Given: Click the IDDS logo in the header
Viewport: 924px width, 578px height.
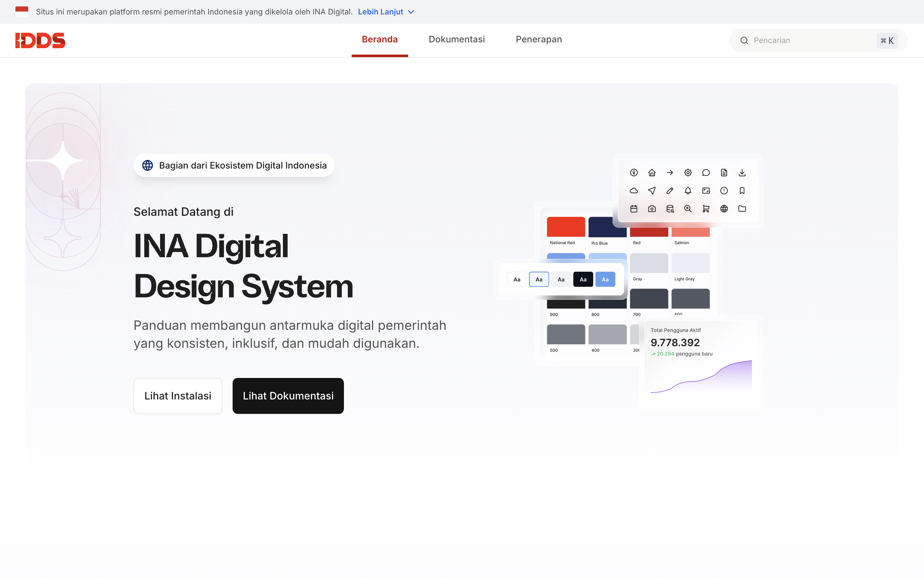Looking at the screenshot, I should click(40, 40).
